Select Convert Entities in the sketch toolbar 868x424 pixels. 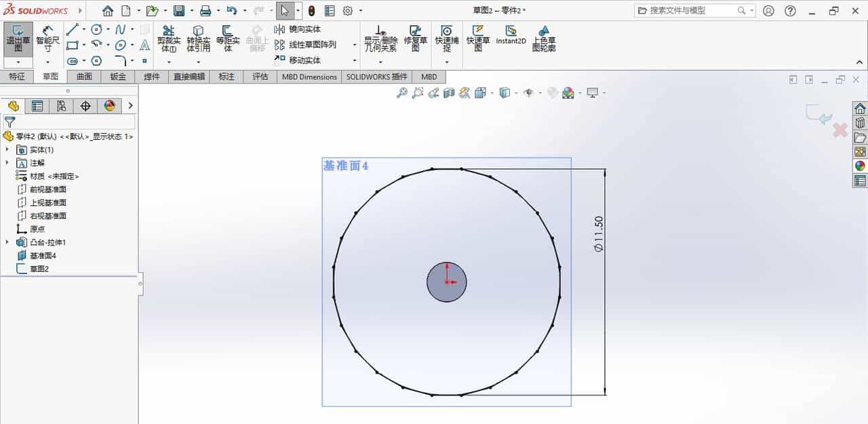[199, 39]
